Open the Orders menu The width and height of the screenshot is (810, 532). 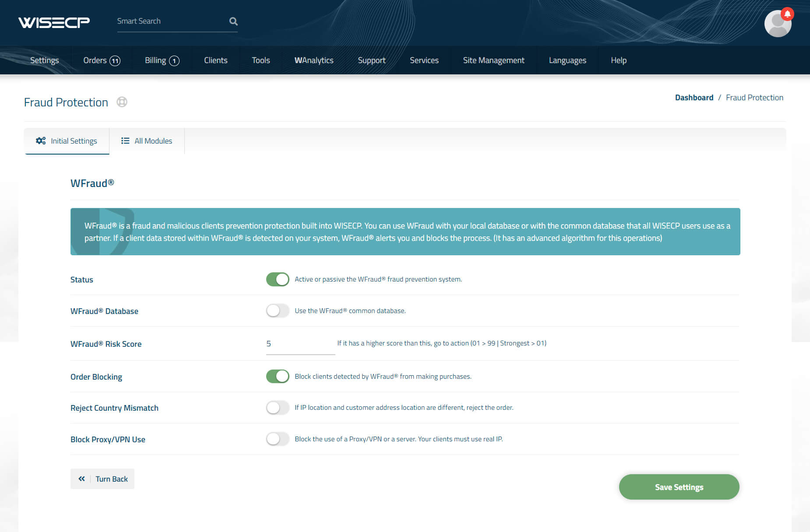pos(102,60)
